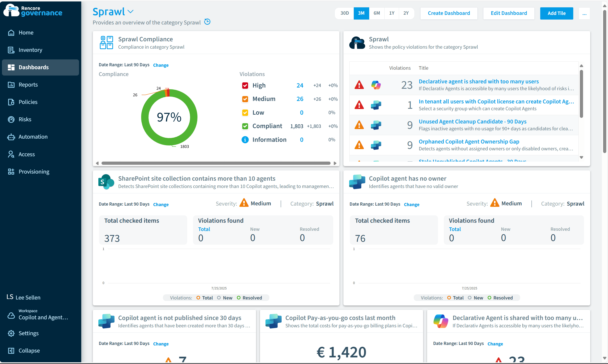
Task: Click the Add Tile button
Action: point(556,13)
